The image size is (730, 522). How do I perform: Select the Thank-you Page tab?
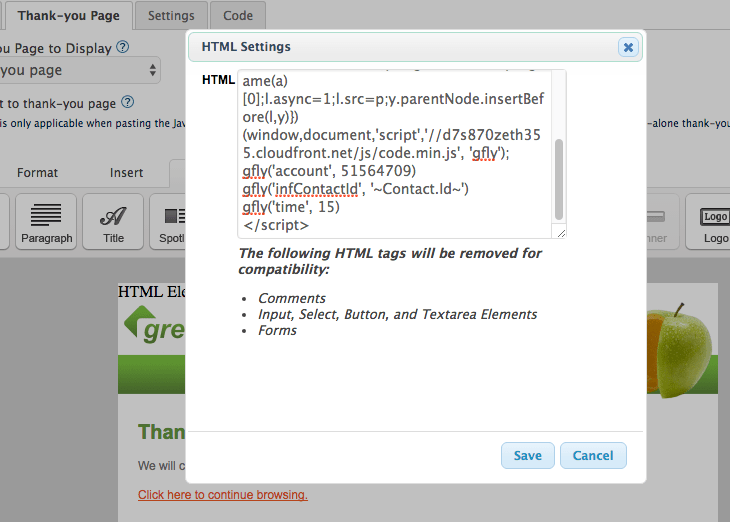(x=68, y=15)
